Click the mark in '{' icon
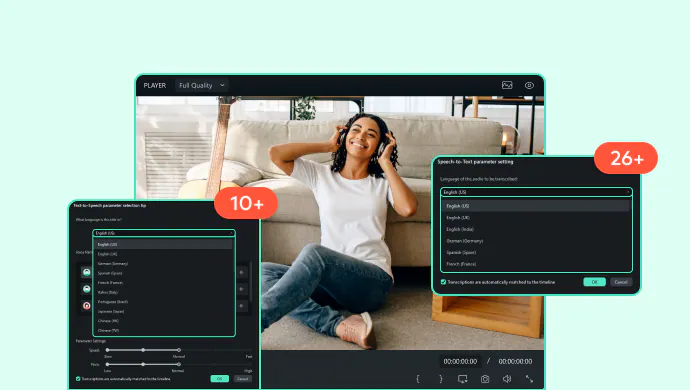The width and height of the screenshot is (690, 390). pos(418,379)
